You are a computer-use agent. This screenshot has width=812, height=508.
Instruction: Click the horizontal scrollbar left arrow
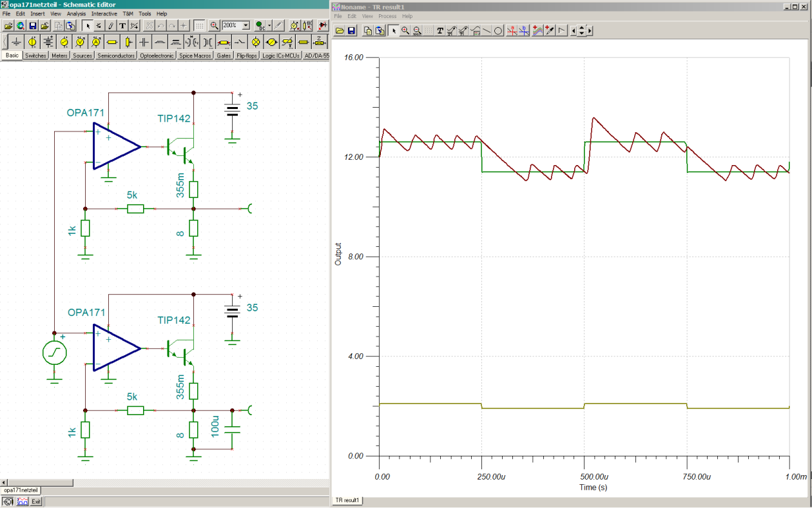(x=4, y=482)
